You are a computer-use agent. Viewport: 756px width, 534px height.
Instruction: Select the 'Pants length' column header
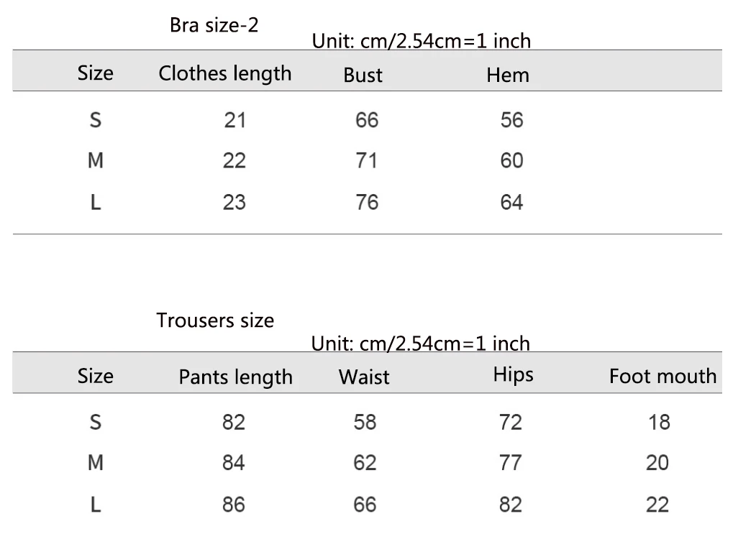coord(236,377)
